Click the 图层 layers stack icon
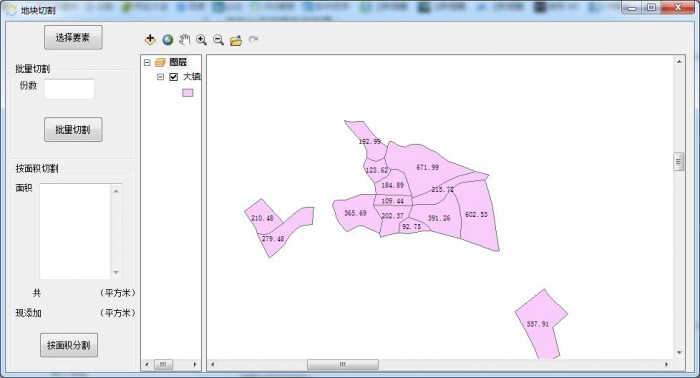The image size is (700, 378). (160, 62)
